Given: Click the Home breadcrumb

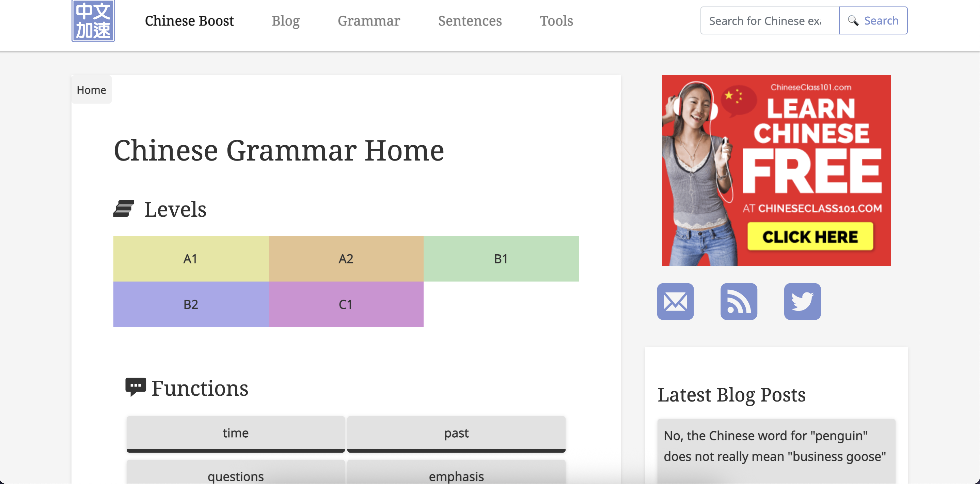Looking at the screenshot, I should click(x=91, y=90).
